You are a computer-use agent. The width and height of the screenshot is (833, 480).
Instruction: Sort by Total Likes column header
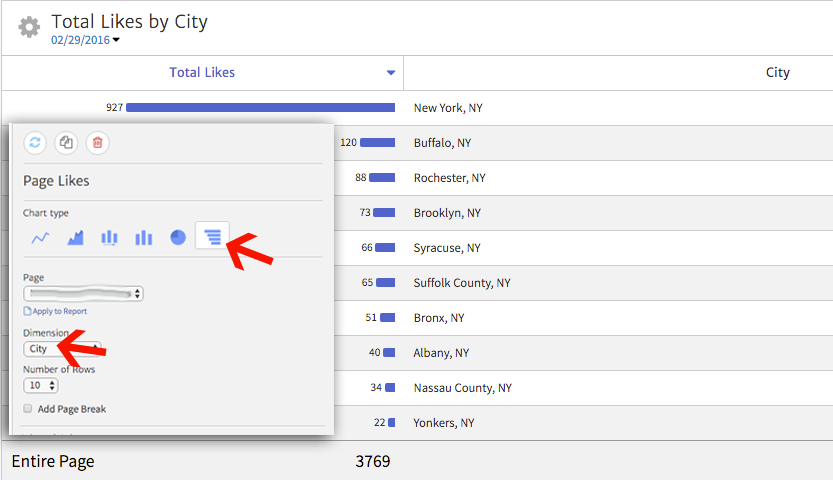point(202,72)
